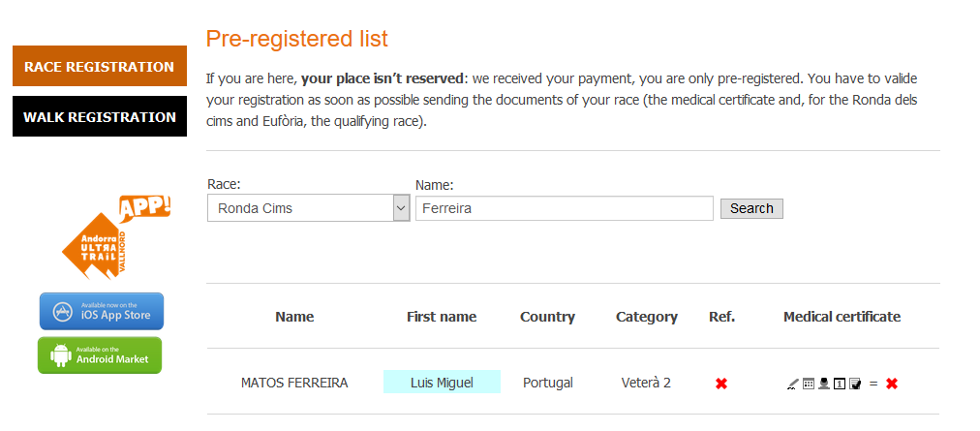
Task: Open the Android Market download link
Action: point(101,355)
